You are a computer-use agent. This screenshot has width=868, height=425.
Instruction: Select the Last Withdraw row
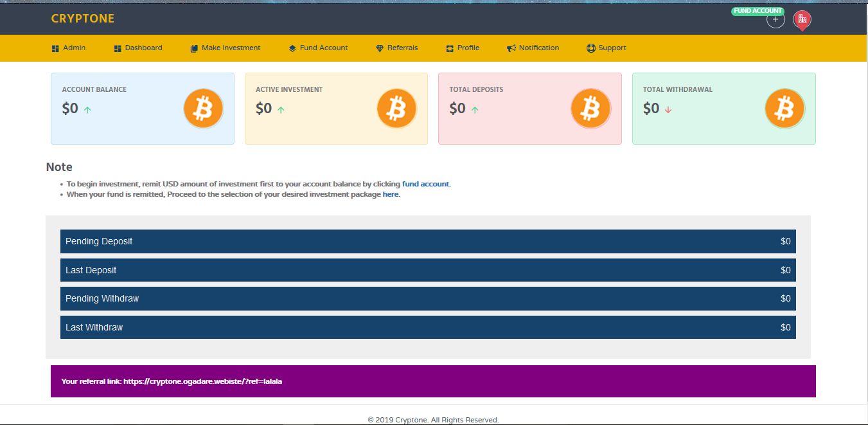tap(428, 327)
